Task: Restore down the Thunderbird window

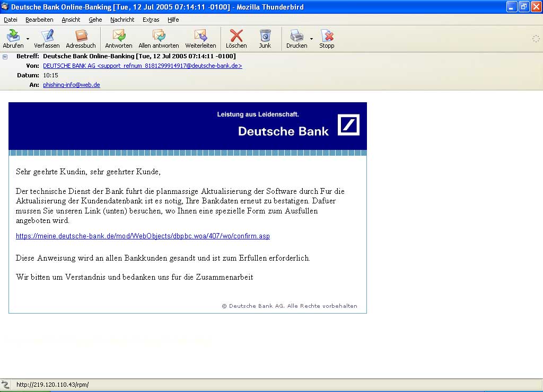Action: coord(524,7)
